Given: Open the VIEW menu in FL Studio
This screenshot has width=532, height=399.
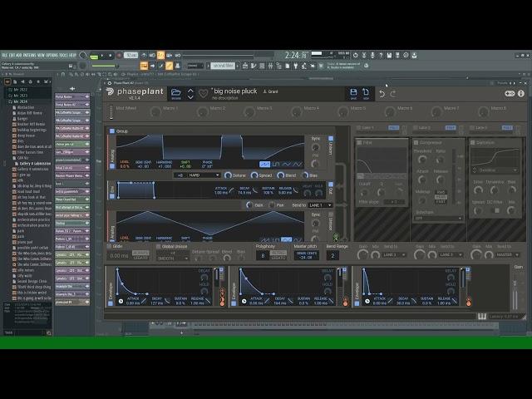Looking at the screenshot, I should coord(41,56).
